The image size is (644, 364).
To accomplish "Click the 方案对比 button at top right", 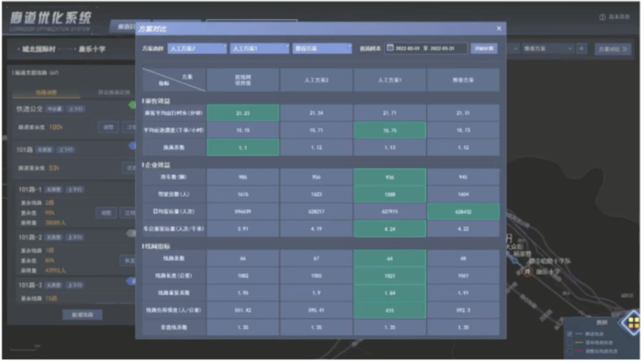I will point(613,49).
